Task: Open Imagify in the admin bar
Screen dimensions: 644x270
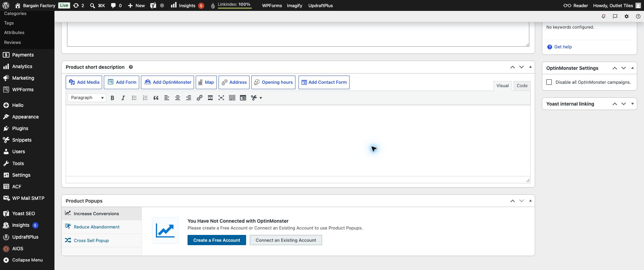Action: pos(294,5)
